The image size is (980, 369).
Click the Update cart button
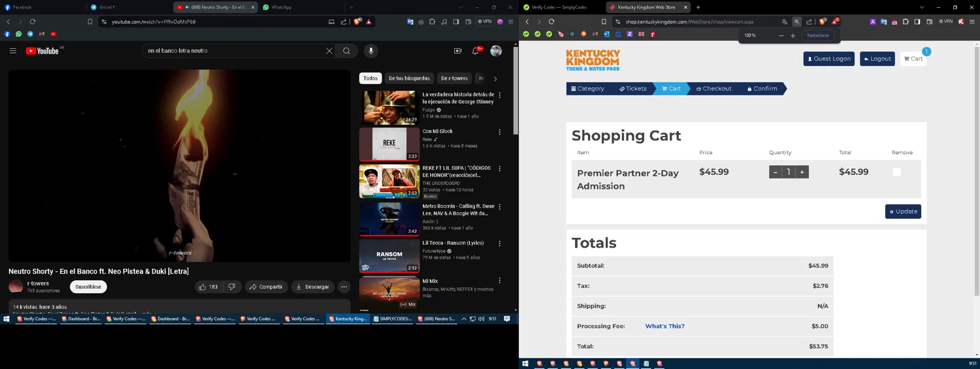pyautogui.click(x=903, y=212)
